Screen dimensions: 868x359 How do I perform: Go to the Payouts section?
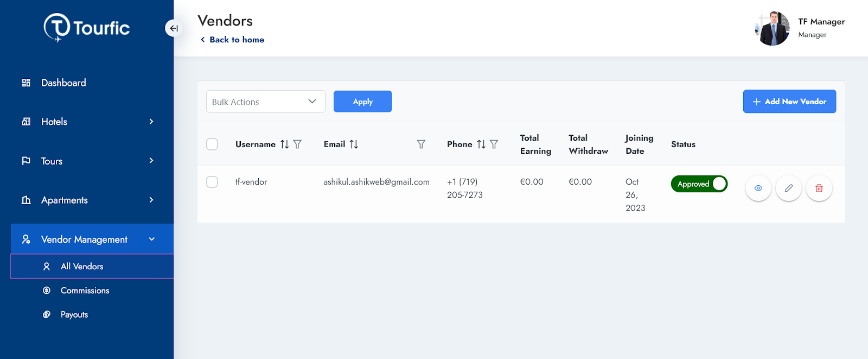pos(74,314)
